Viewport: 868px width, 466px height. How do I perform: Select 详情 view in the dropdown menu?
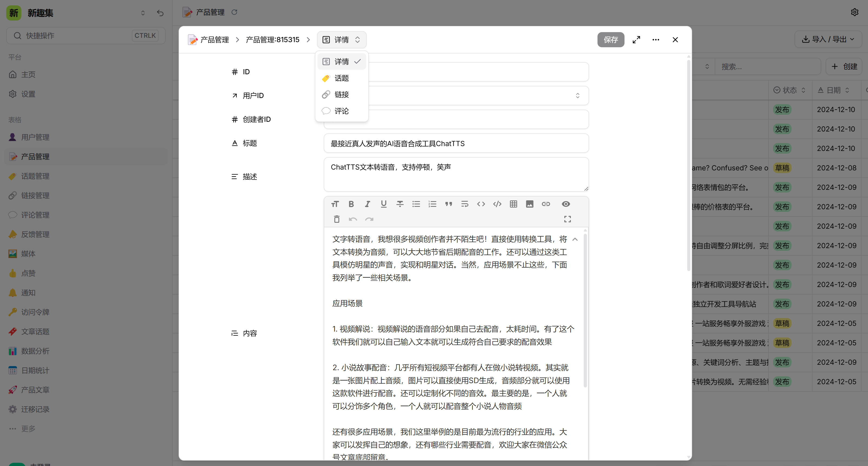pyautogui.click(x=341, y=61)
